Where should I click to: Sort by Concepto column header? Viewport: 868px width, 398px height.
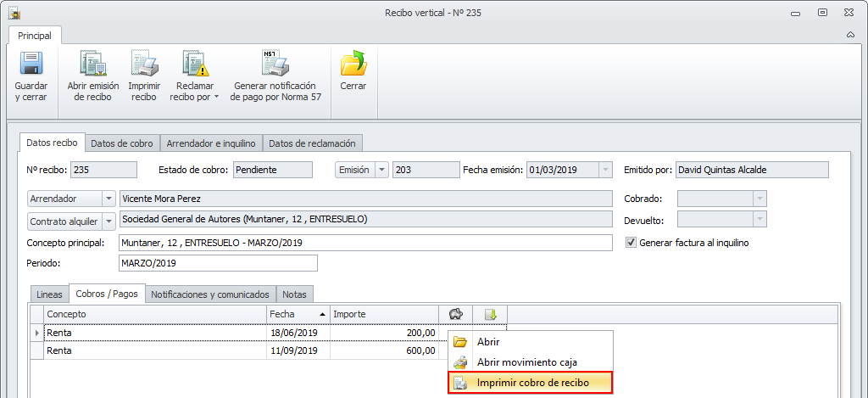tap(155, 314)
